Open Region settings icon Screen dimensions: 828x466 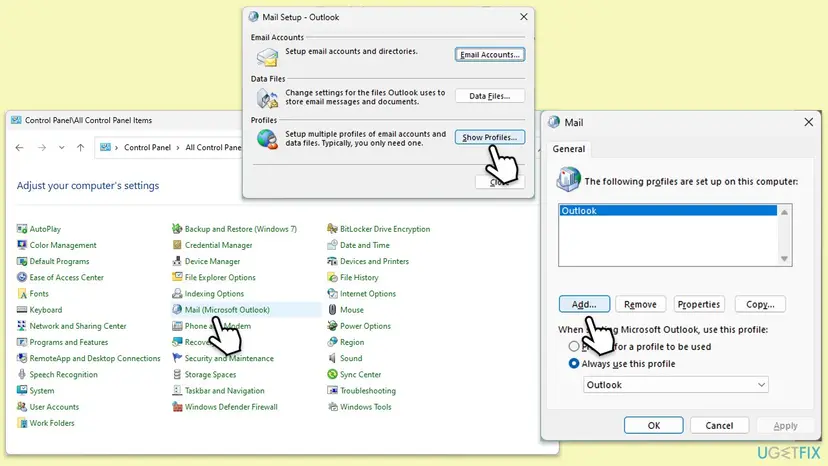[332, 342]
